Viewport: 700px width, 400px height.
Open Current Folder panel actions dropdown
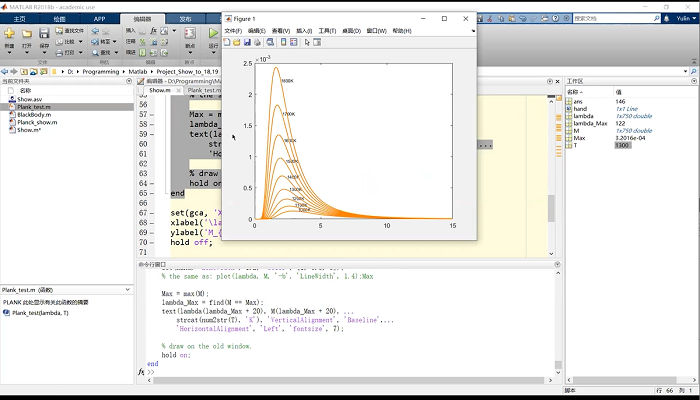pos(128,81)
